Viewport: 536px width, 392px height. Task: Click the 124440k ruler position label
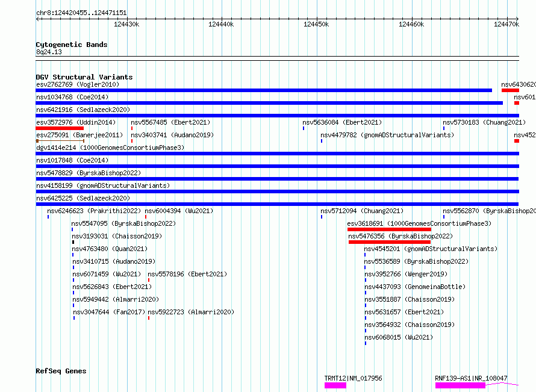[x=221, y=24]
